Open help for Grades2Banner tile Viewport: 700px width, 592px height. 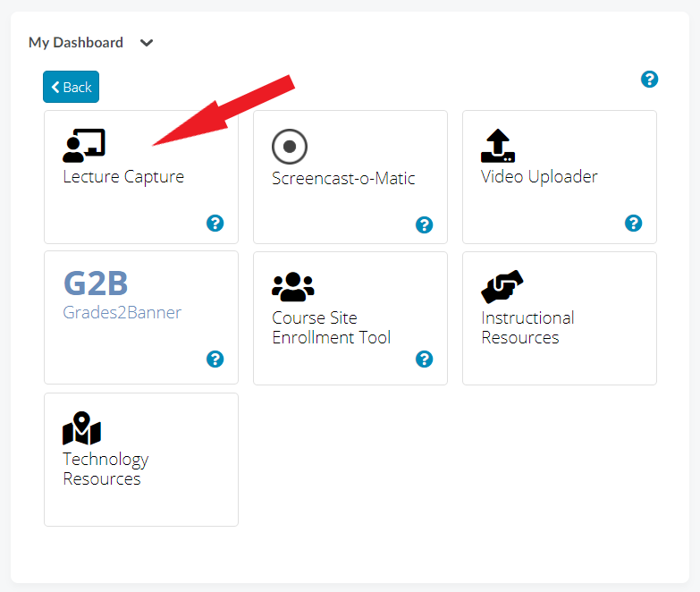tap(215, 359)
